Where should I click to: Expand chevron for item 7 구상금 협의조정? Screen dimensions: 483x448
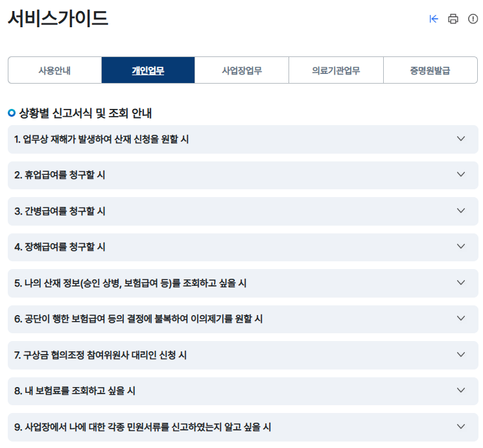[x=461, y=355]
